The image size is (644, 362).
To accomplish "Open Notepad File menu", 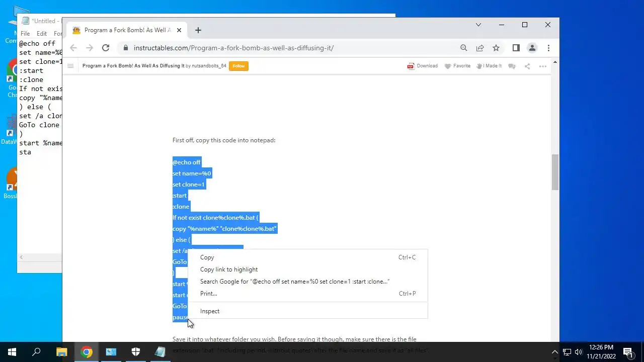I will point(25,34).
